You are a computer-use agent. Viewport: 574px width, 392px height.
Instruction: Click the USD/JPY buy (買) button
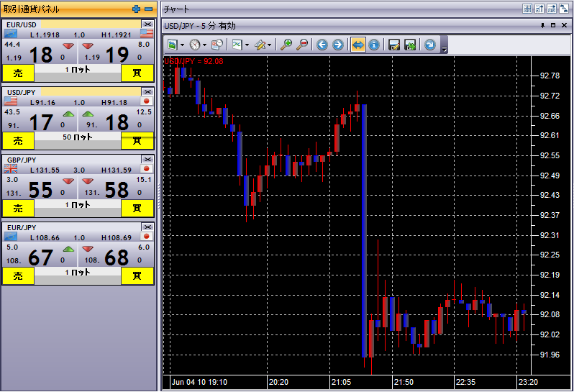pyautogui.click(x=137, y=140)
